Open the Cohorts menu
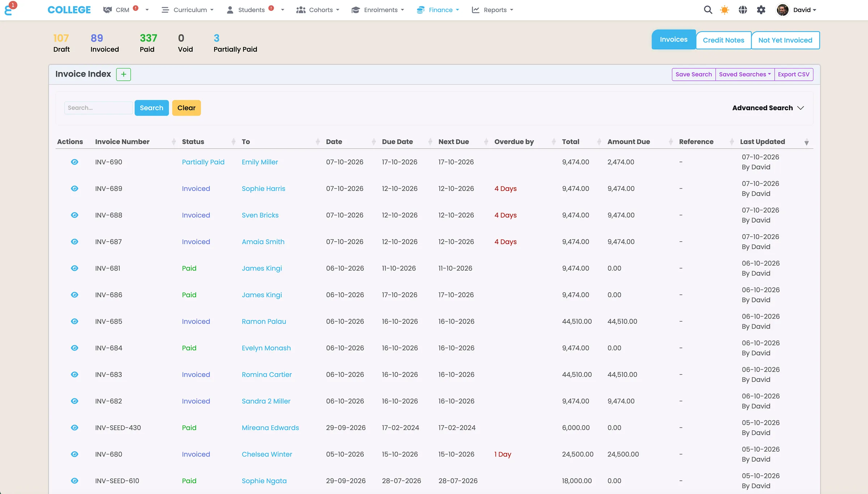This screenshot has height=494, width=868. 318,10
